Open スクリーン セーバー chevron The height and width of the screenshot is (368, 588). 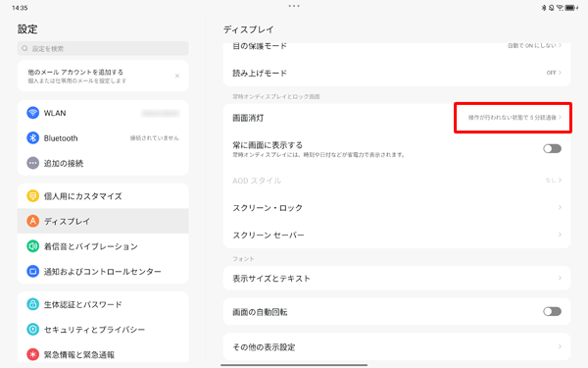[x=560, y=235]
